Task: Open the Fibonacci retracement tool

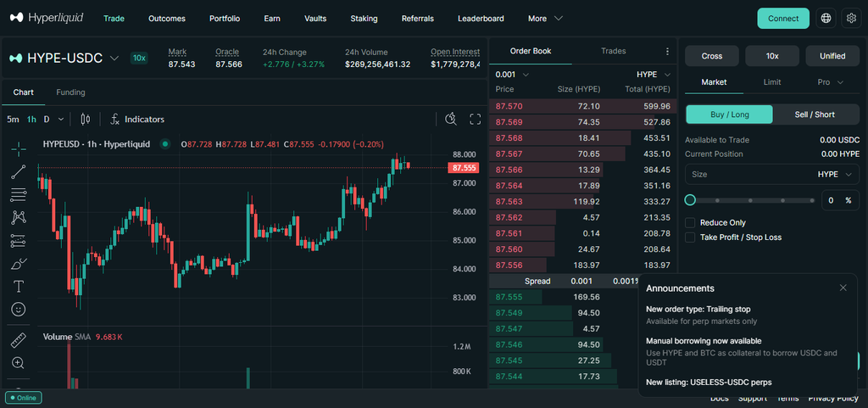Action: click(19, 195)
